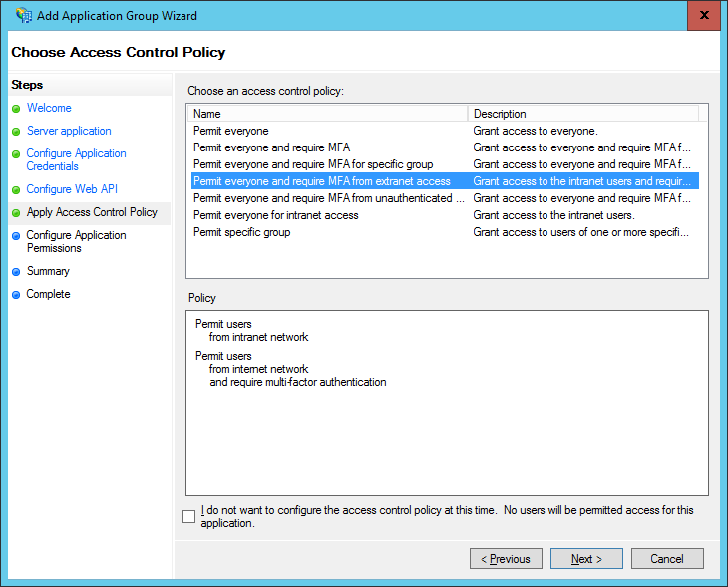Screen dimensions: 728x587
Task: Open Configure Application Credentials step
Action: (76, 159)
